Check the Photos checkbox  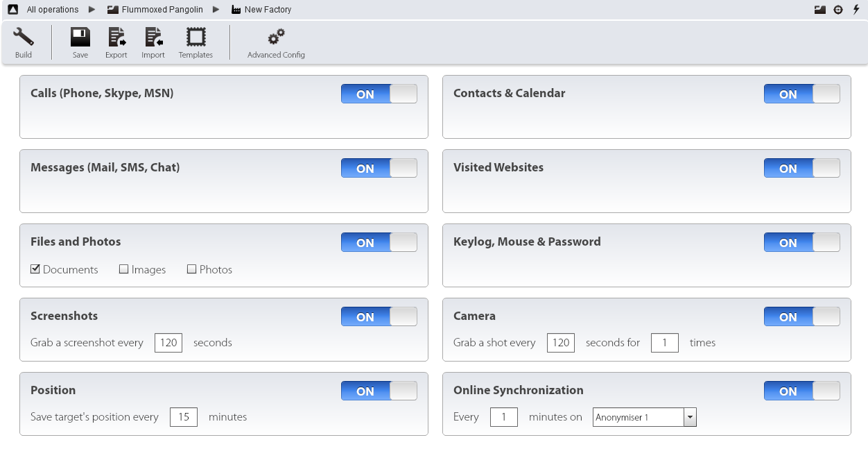tap(192, 269)
